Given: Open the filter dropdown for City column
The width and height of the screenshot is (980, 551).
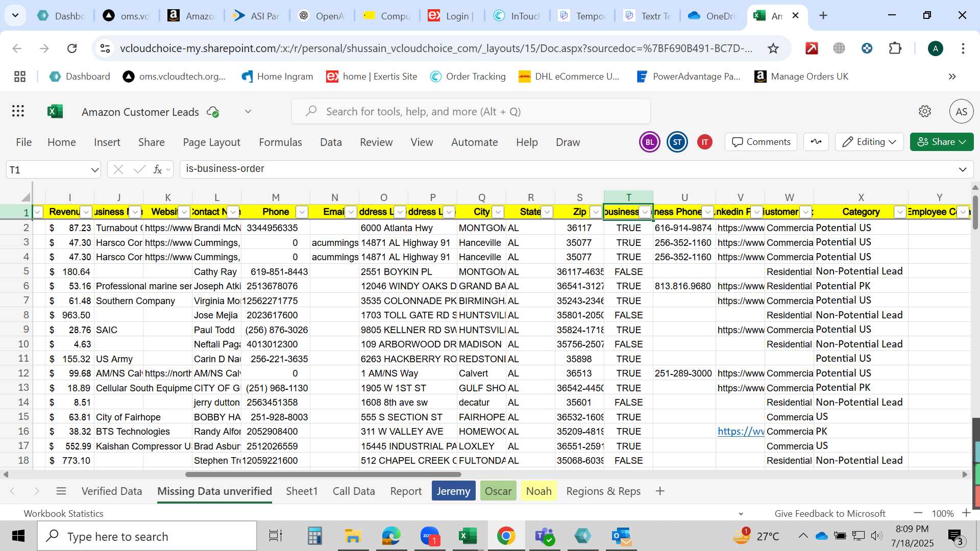Looking at the screenshot, I should (498, 212).
